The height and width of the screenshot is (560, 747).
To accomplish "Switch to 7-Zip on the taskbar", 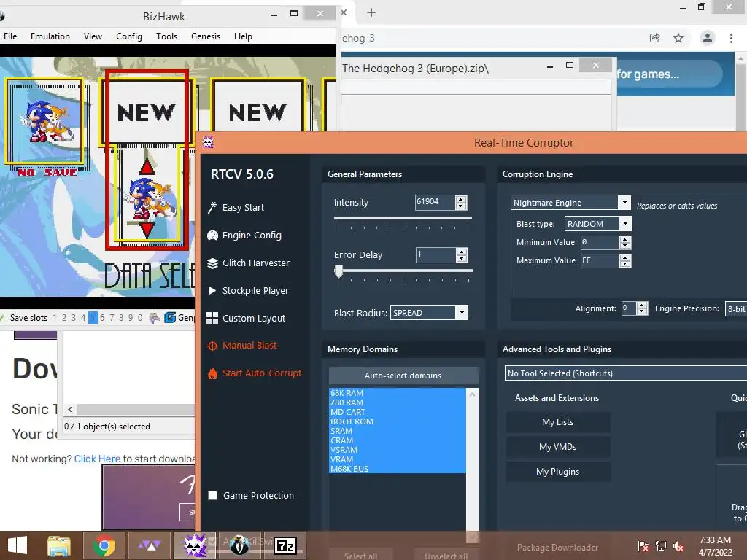I will 285,545.
